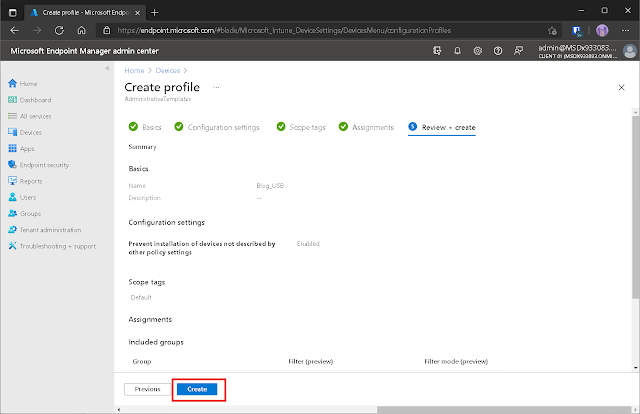Open the Basics step
Screen dimensions: 640x414
[x=145, y=127]
